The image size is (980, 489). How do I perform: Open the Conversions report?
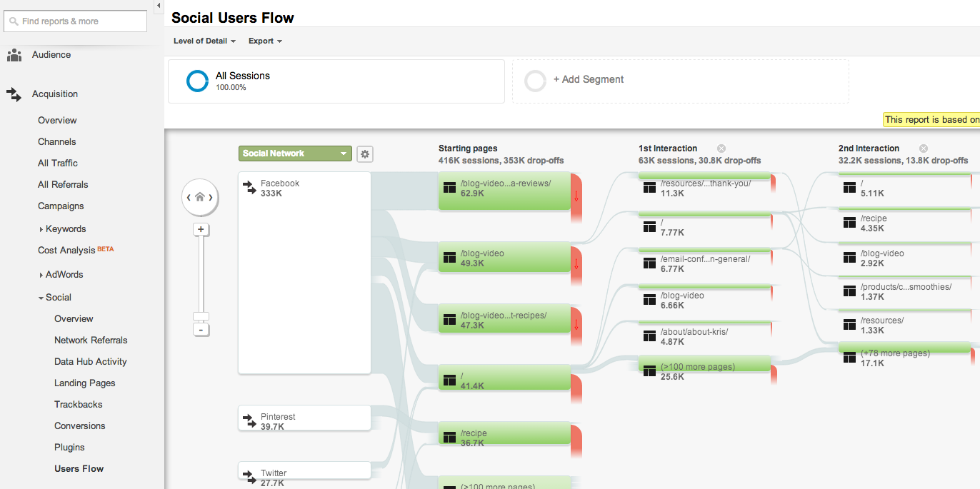pos(80,425)
